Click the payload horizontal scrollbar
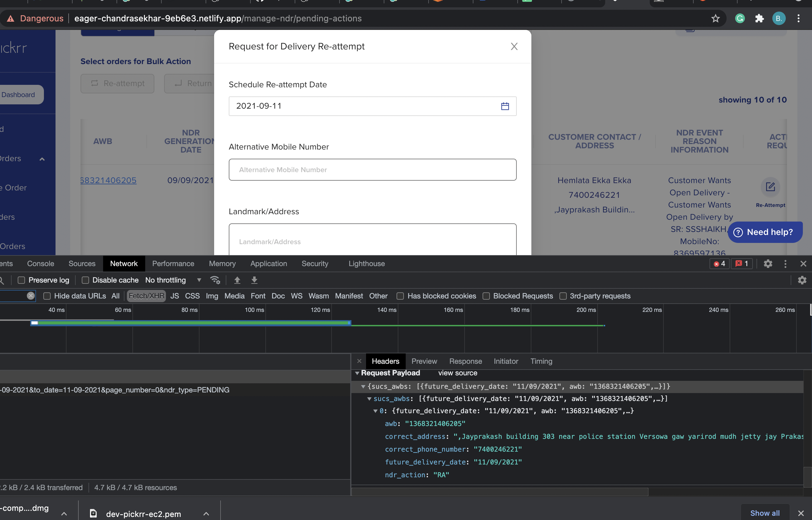 [x=500, y=492]
